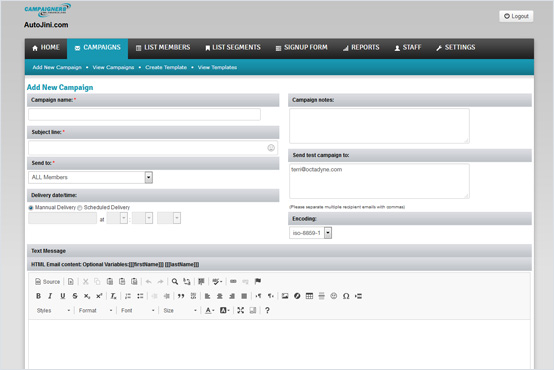Insert a numbered list
Viewport: 554px width, 370px height.
[x=128, y=296]
